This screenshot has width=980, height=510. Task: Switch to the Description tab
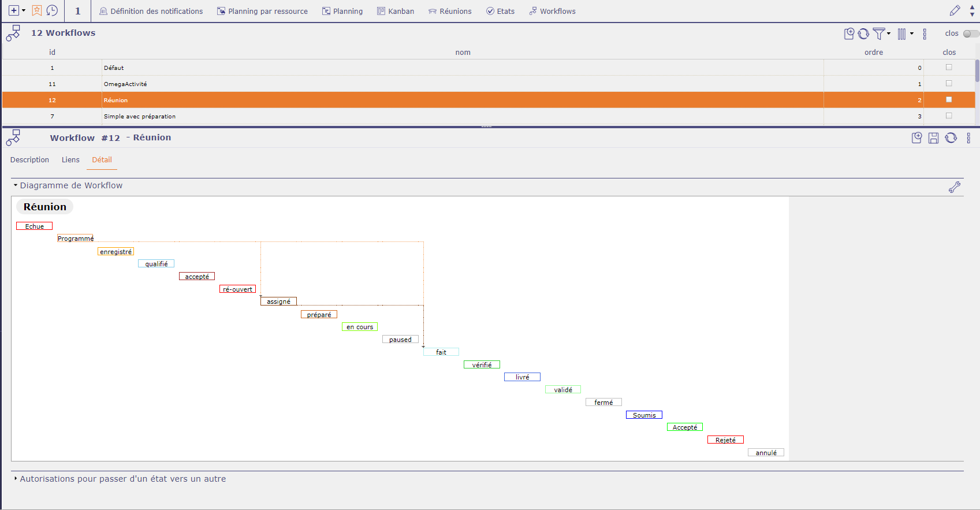point(29,160)
